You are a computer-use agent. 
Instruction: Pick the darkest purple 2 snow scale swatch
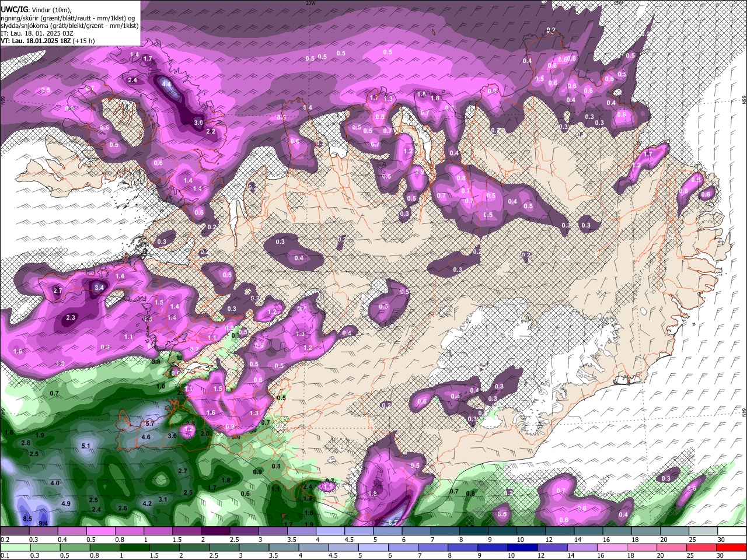[x=215, y=531]
